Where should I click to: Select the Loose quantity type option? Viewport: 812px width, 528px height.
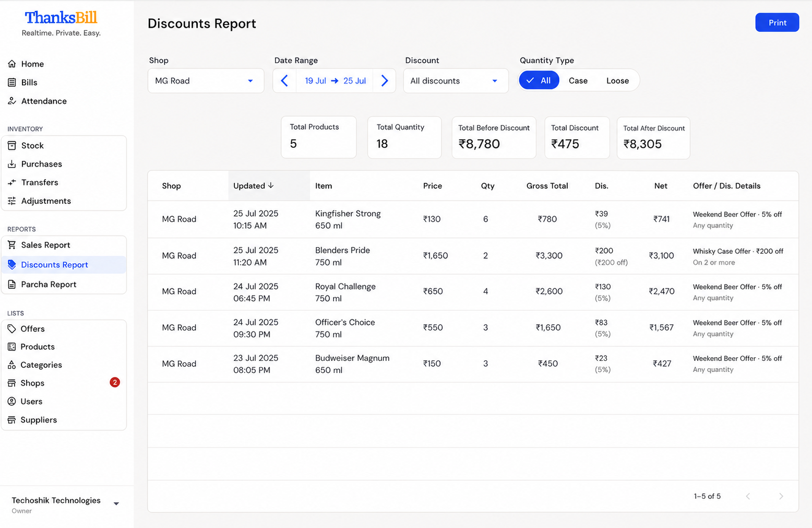(617, 80)
